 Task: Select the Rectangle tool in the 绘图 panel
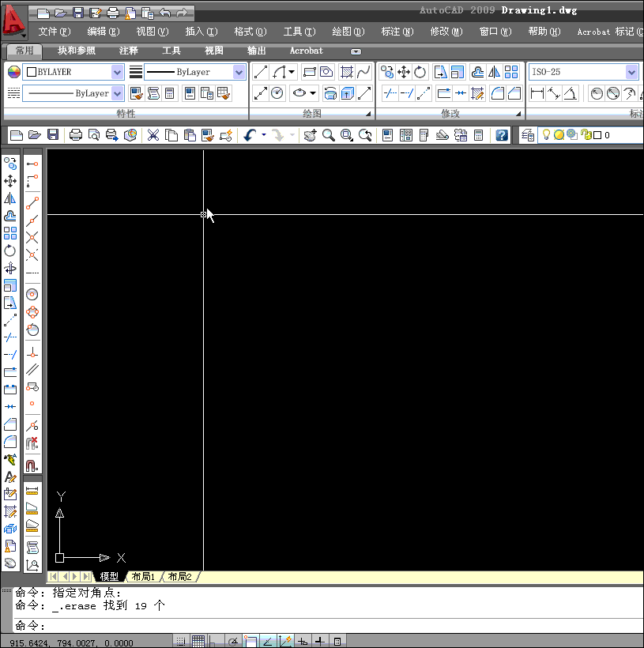(x=310, y=72)
